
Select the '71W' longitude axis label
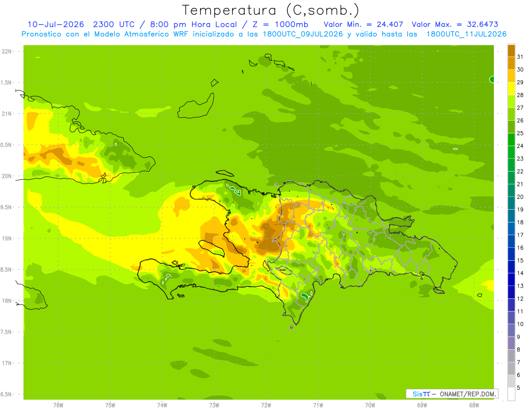(x=318, y=405)
